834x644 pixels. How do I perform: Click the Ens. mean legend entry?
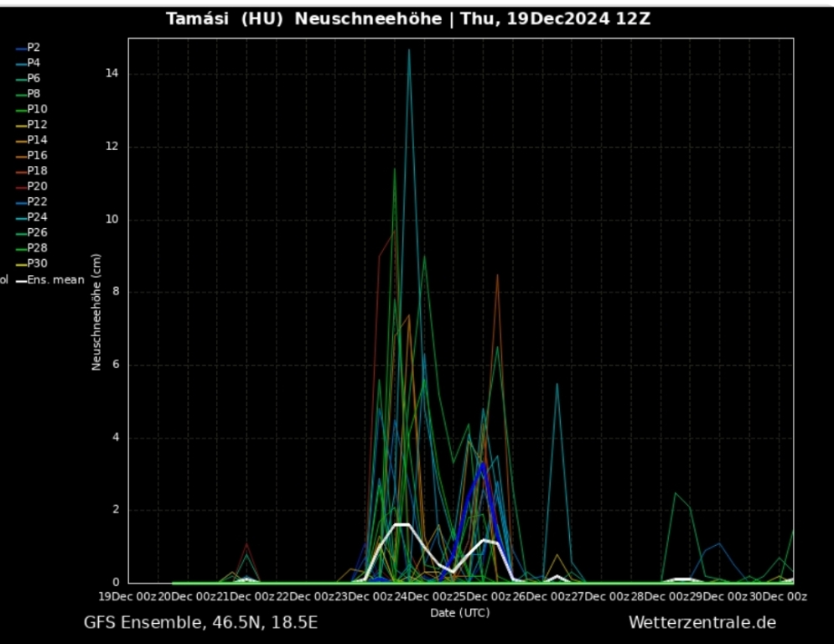tap(55, 280)
